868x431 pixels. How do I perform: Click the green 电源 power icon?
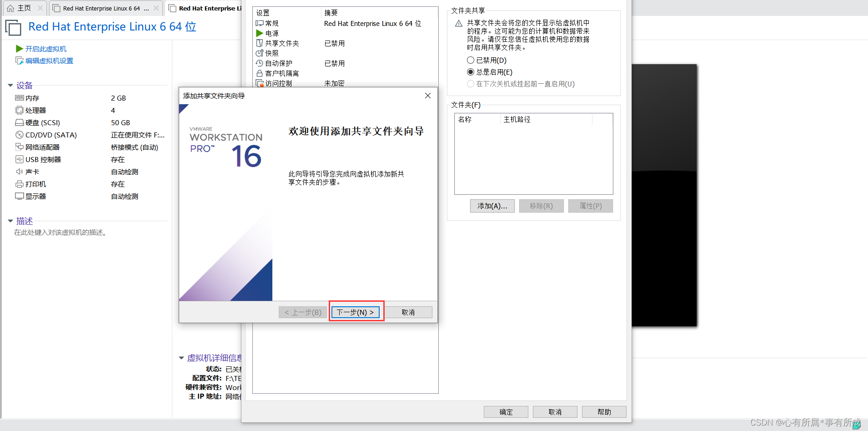click(x=260, y=33)
